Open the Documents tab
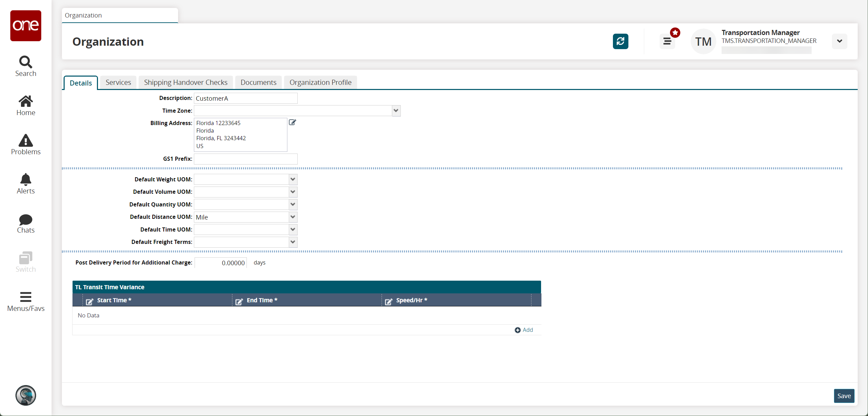The height and width of the screenshot is (416, 868). [x=259, y=82]
